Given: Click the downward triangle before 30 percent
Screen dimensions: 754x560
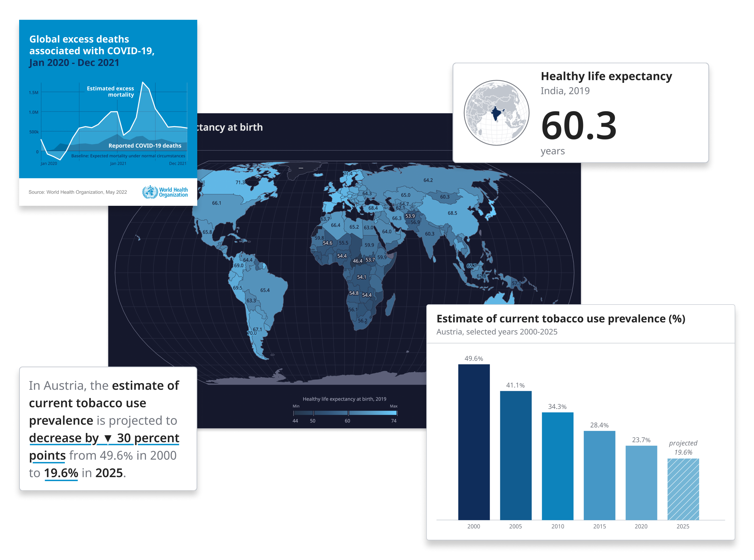Looking at the screenshot, I should [x=108, y=439].
